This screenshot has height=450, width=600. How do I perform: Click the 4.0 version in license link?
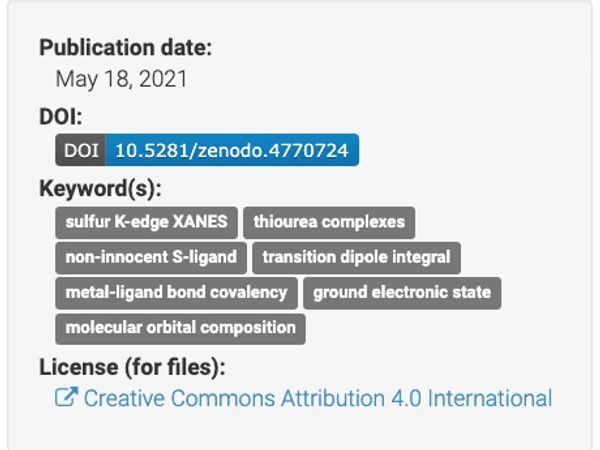(406, 398)
